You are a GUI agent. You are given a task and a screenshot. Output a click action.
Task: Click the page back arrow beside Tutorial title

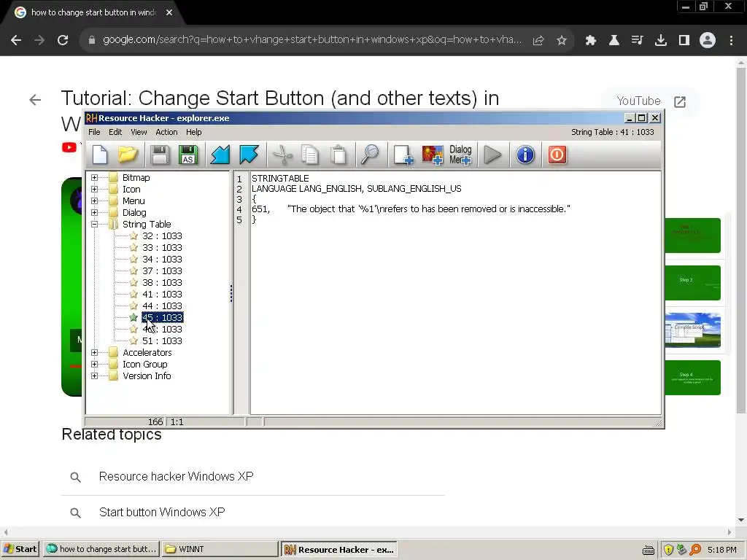(x=35, y=100)
